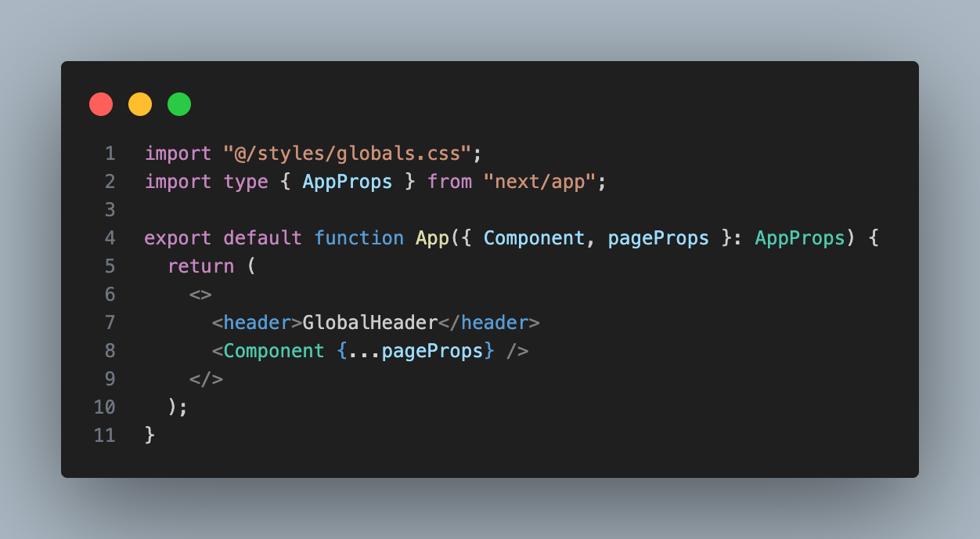Click line number 1 in gutter
The height and width of the screenshot is (539, 980).
[x=110, y=153]
